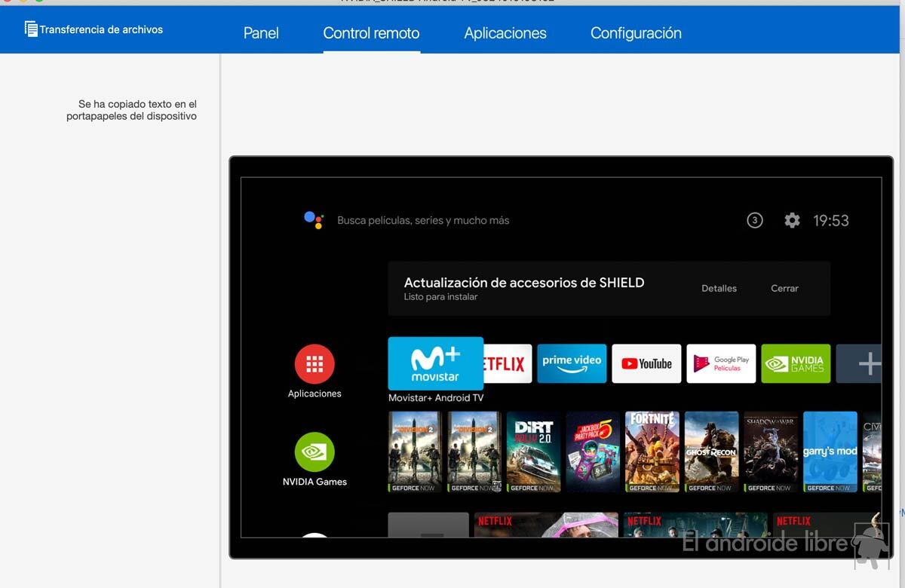Open the settings gear icon
Screen dimensions: 905x588
(x=792, y=220)
